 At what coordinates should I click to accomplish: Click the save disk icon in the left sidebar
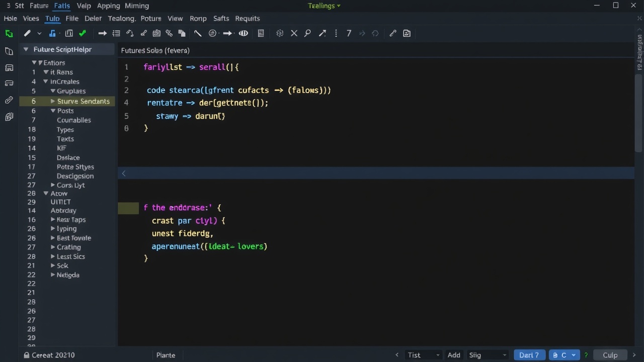[x=9, y=67]
